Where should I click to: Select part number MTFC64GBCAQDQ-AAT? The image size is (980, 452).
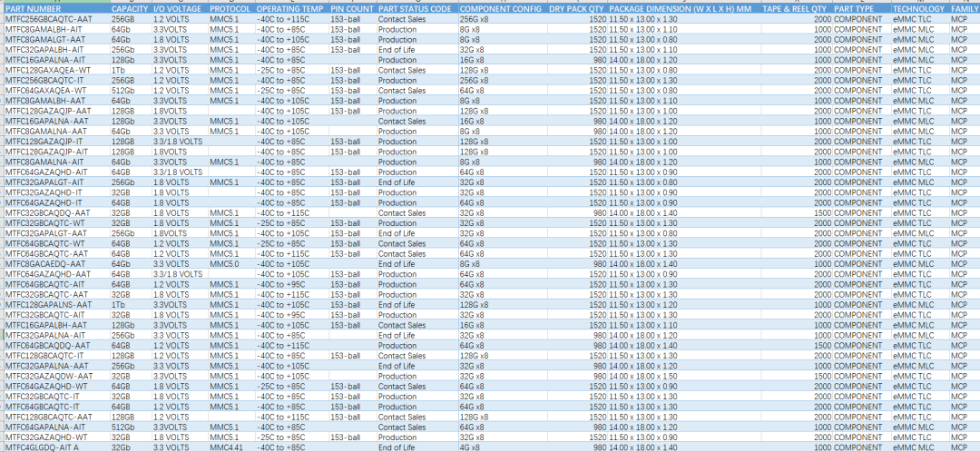click(x=56, y=345)
